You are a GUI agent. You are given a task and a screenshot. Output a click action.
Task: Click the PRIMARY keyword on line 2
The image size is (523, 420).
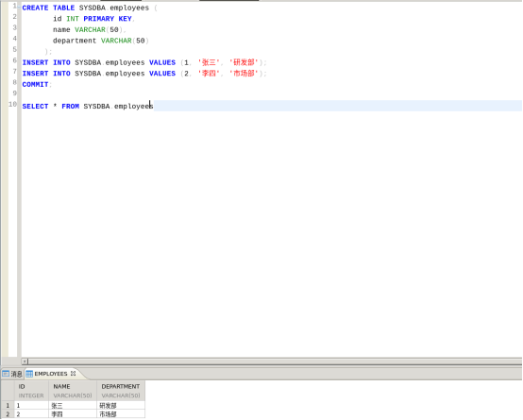[99, 19]
